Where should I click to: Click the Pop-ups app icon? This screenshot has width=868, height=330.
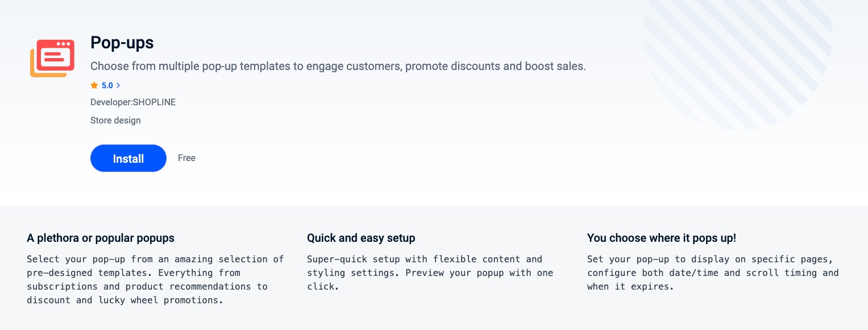[x=52, y=59]
